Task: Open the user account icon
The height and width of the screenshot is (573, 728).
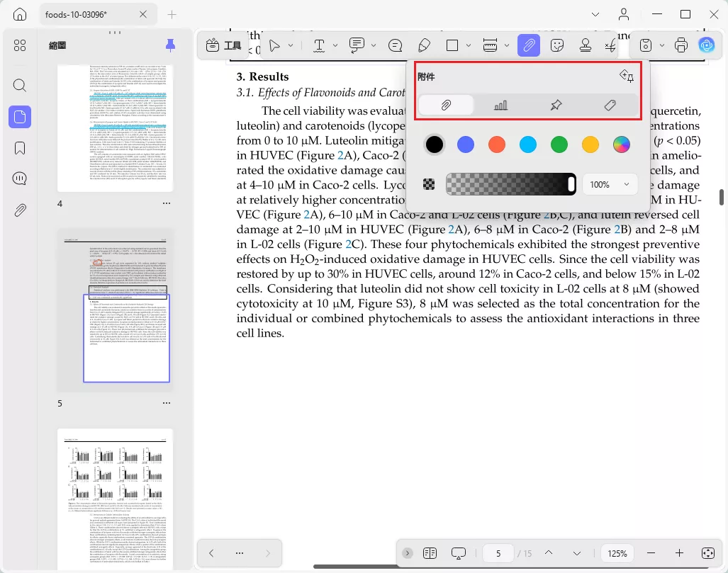Action: [x=624, y=14]
